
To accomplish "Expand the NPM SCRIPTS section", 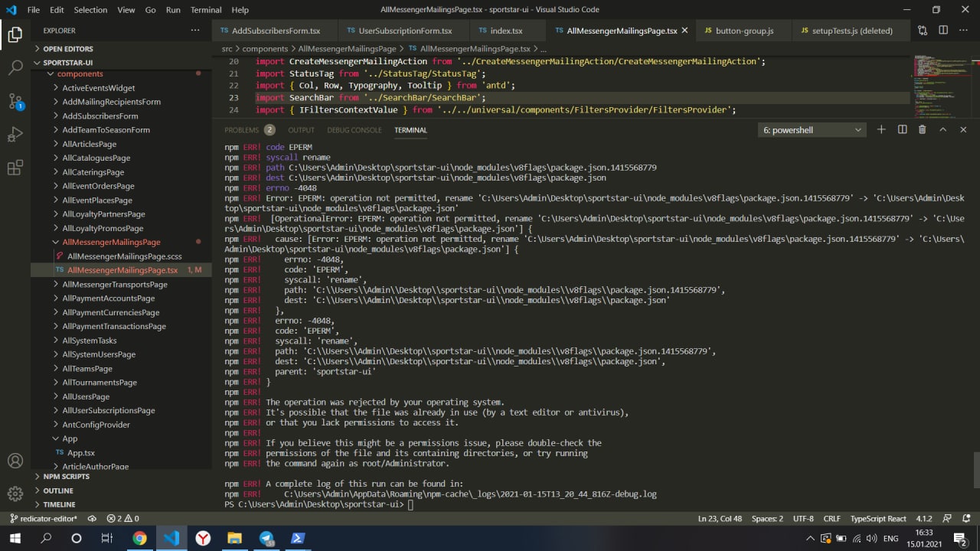I will click(x=121, y=476).
